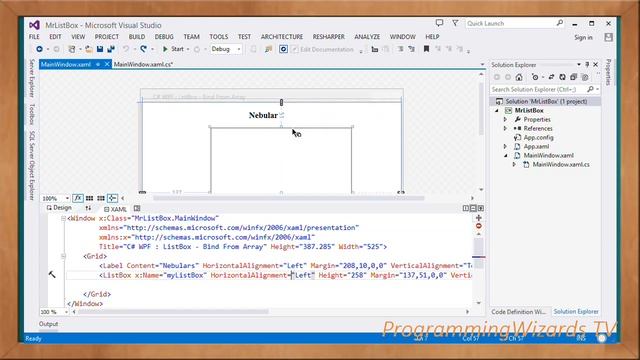The width and height of the screenshot is (640, 360).
Task: Click the Home icon in Solution Explorer
Action: 519,77
